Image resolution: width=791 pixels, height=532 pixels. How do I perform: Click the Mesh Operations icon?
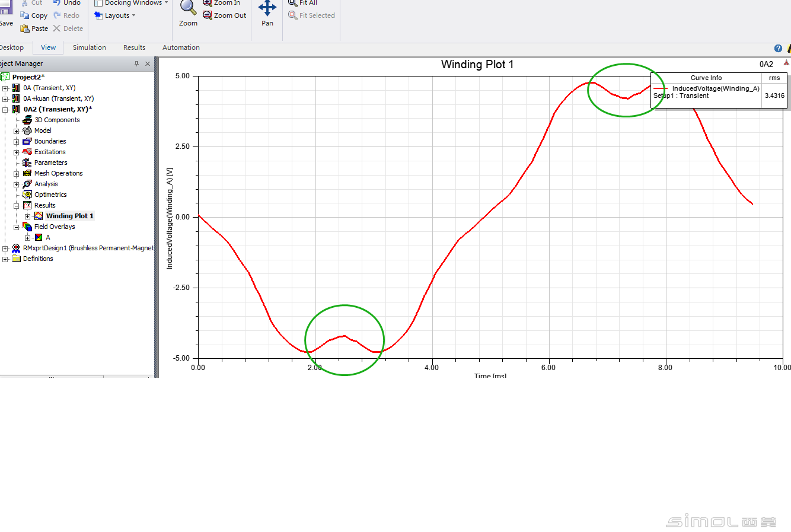27,173
